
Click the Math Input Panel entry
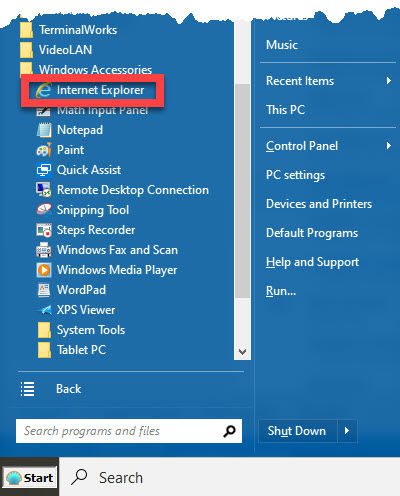tap(92, 111)
